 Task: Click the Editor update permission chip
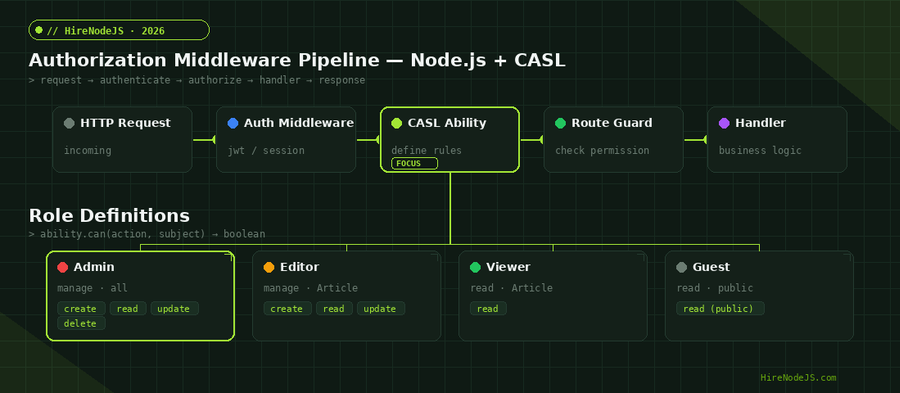click(381, 309)
